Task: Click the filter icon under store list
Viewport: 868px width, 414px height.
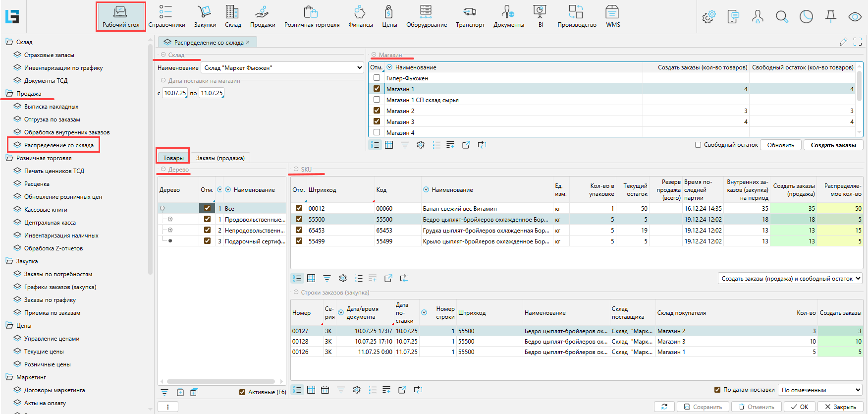Action: 405,145
